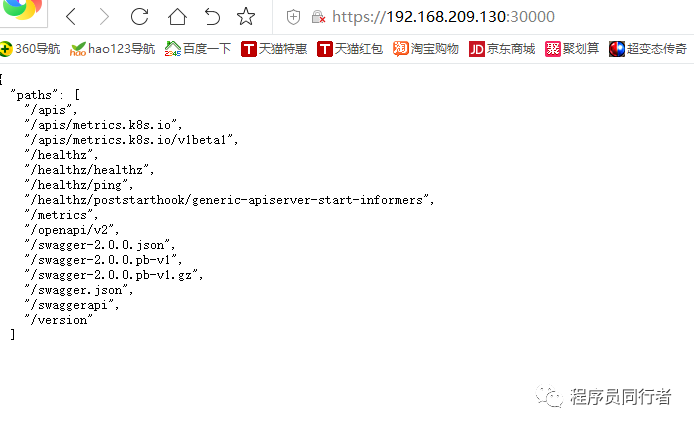This screenshot has height=428, width=694.
Task: Open the 聚划算 bookmark
Action: 572,48
